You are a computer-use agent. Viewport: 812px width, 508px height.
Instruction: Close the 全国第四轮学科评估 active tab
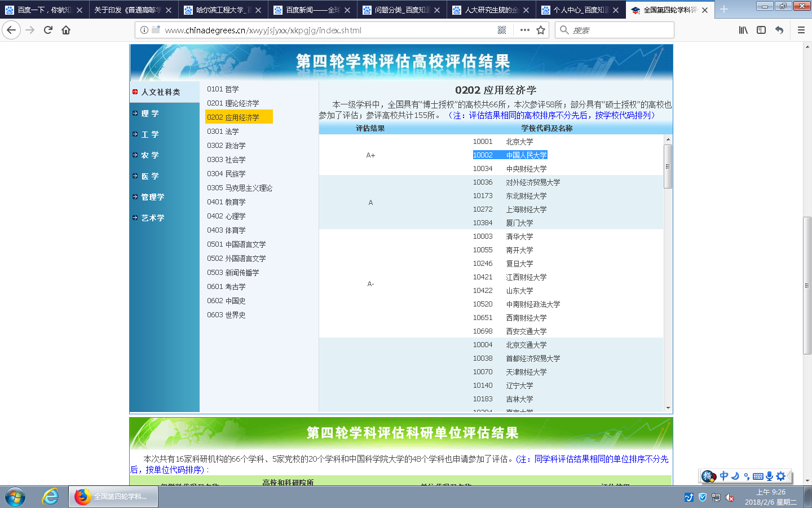coord(705,10)
